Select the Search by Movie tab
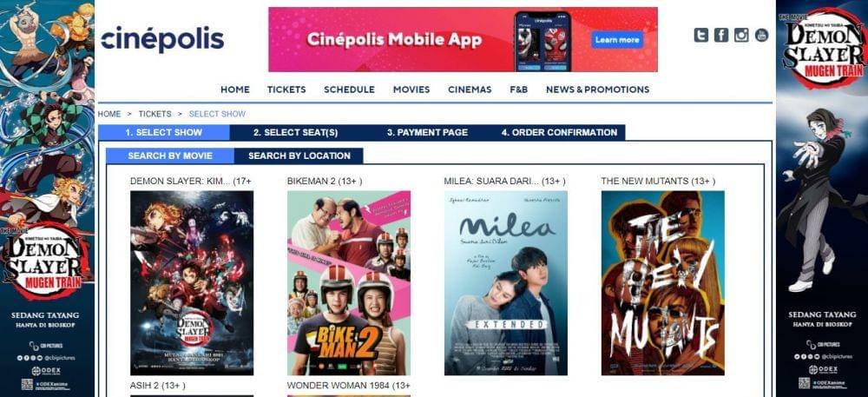868x397 pixels. coord(170,155)
